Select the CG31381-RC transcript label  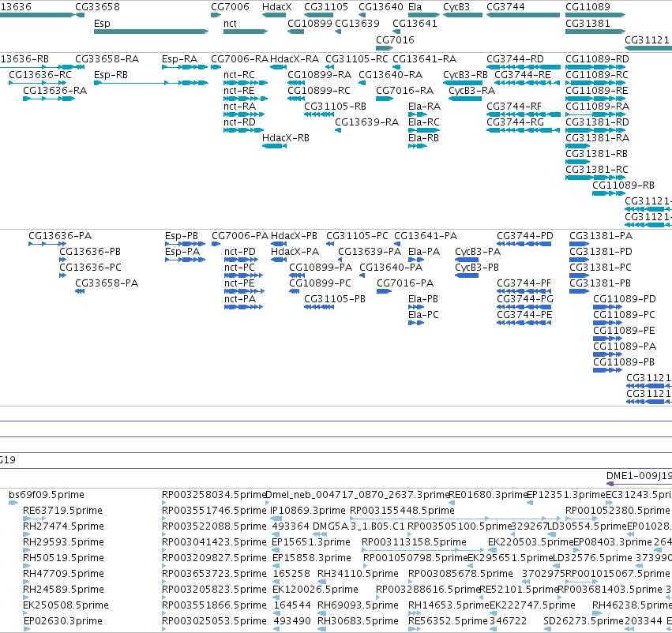[596, 170]
